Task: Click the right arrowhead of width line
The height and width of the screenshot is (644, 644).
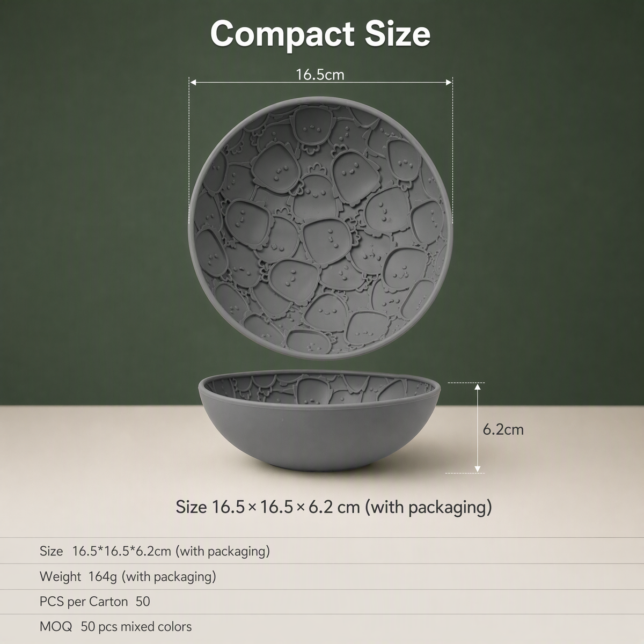Action: [x=449, y=83]
